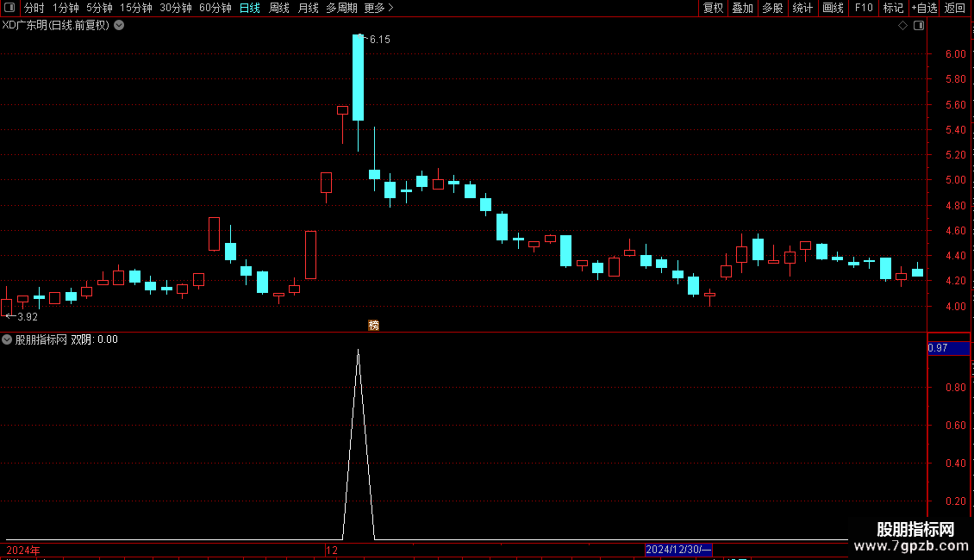Viewport: 974px width, 560px height.
Task: Expand the 更多 periods menu
Action: click(378, 8)
